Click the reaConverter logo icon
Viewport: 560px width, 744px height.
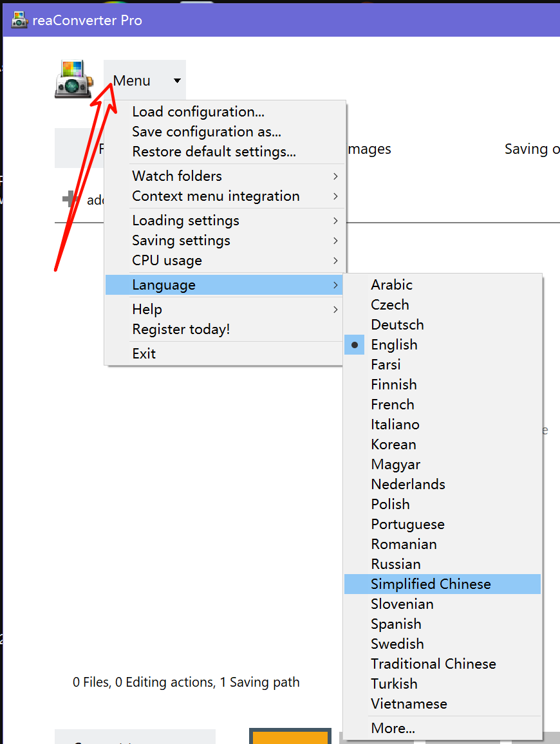73,79
